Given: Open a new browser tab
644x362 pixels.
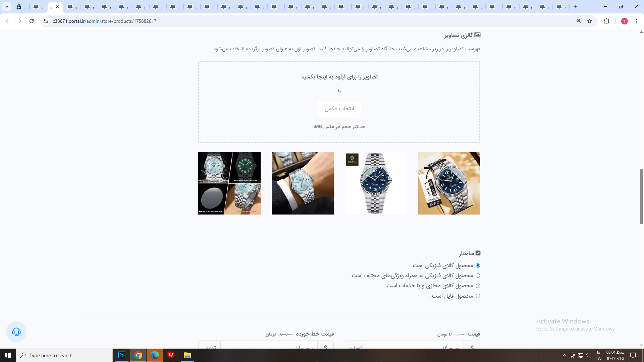Looking at the screenshot, I should 575,7.
